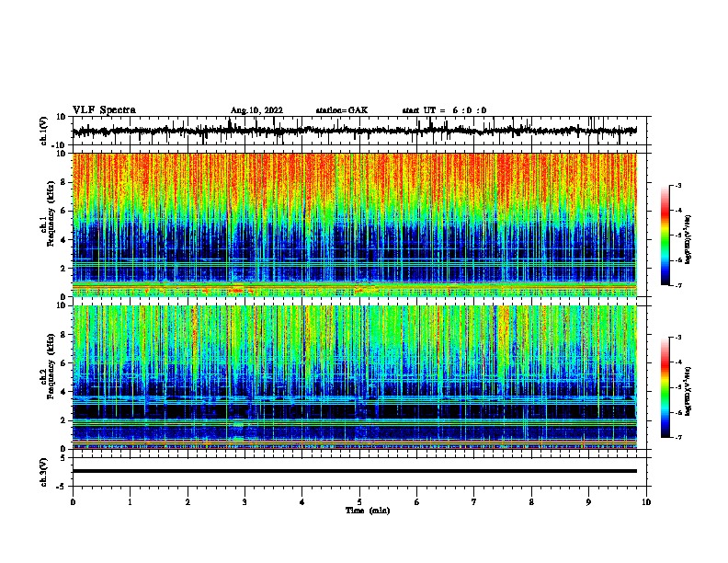728x563 pixels.
Task: Select the date label "Aug.10, 2022"
Action: [x=256, y=110]
